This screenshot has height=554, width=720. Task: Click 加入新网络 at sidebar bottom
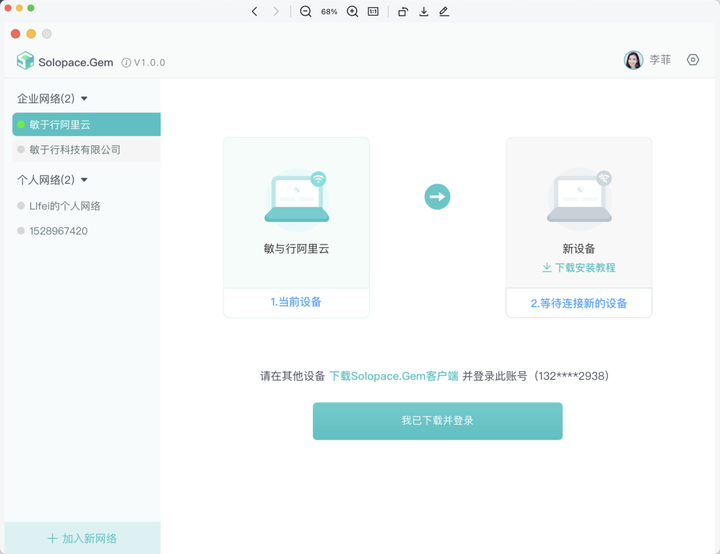(81, 538)
